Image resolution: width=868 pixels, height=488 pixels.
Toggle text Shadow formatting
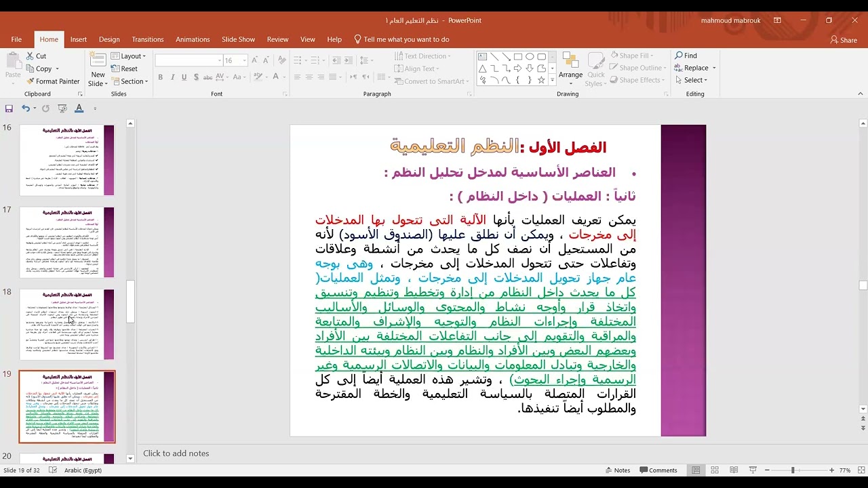coord(197,77)
